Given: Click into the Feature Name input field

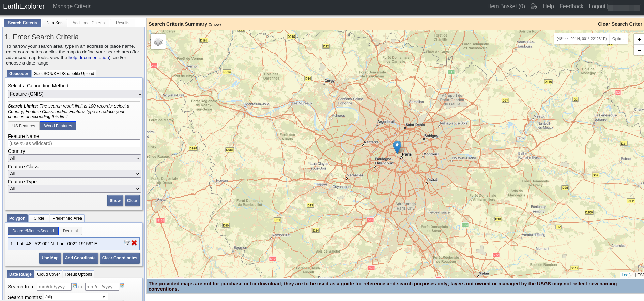Looking at the screenshot, I should click(x=74, y=143).
